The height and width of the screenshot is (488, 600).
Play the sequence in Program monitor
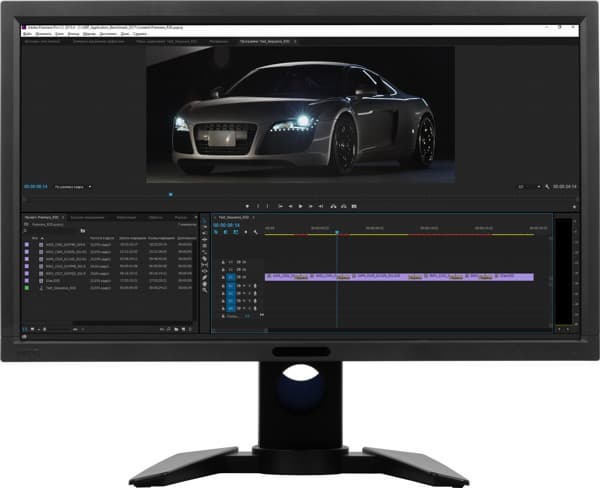coord(301,206)
